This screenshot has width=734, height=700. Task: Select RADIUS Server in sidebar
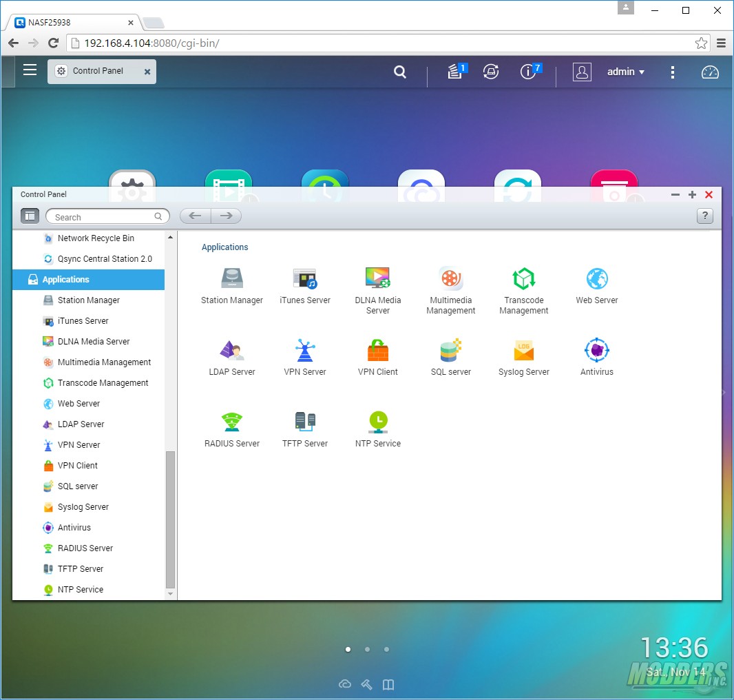pyautogui.click(x=88, y=548)
